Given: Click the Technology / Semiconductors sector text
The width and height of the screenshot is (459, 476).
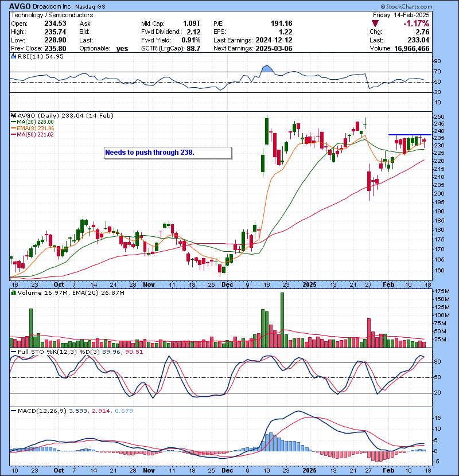Looking at the screenshot, I should [x=52, y=15].
